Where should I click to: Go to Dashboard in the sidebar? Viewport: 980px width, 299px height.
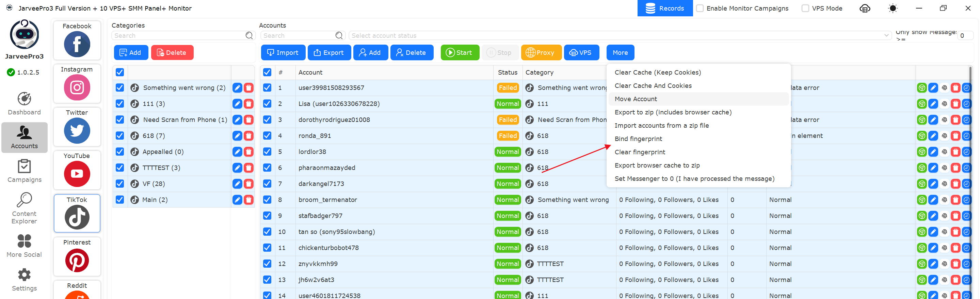(x=25, y=103)
